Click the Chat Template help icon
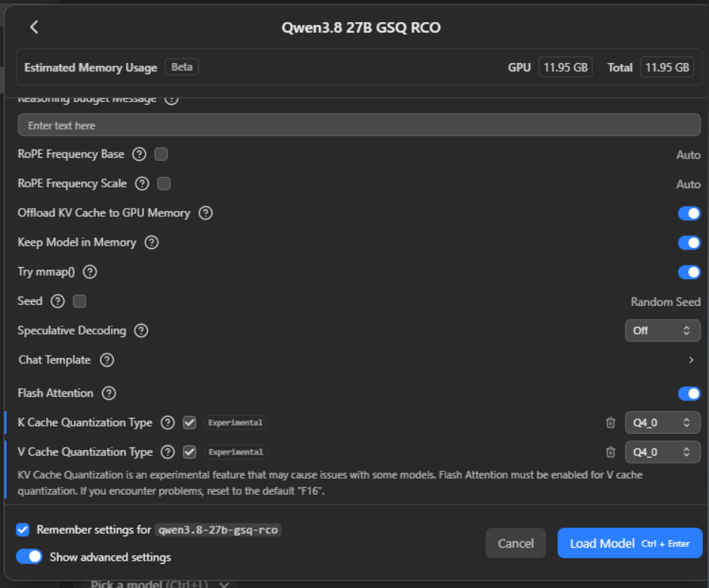 point(107,360)
